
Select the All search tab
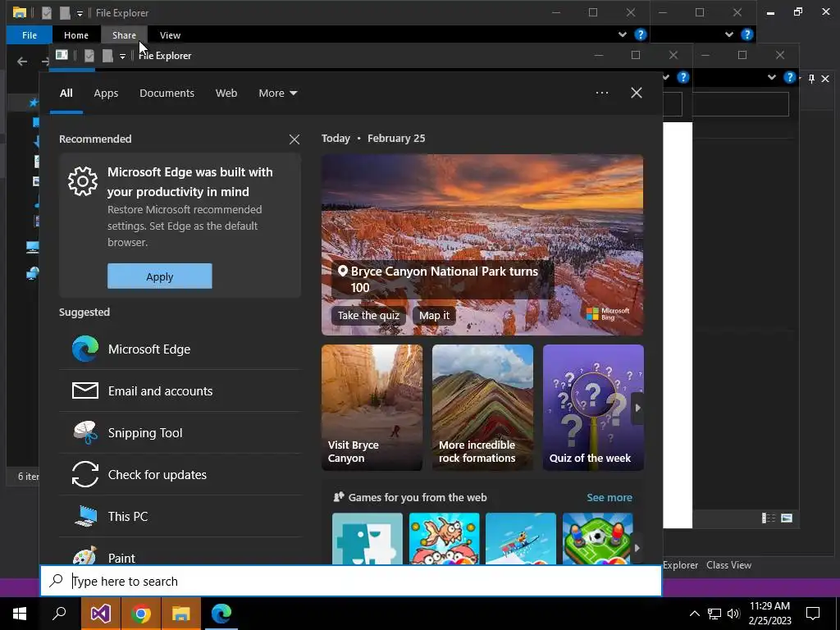[66, 94]
